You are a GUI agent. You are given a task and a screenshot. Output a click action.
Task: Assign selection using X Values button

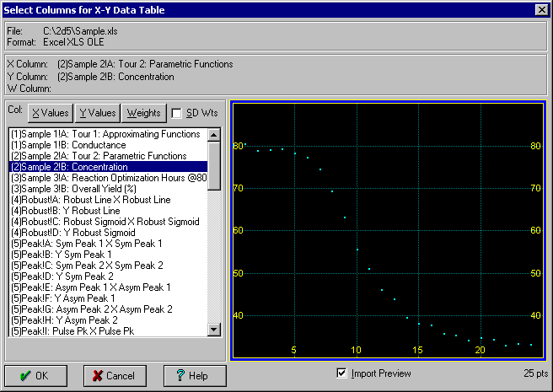click(50, 113)
